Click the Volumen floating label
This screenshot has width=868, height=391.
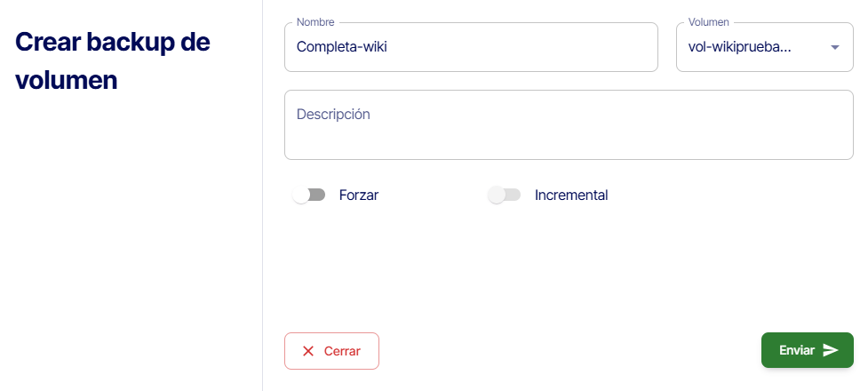(709, 21)
